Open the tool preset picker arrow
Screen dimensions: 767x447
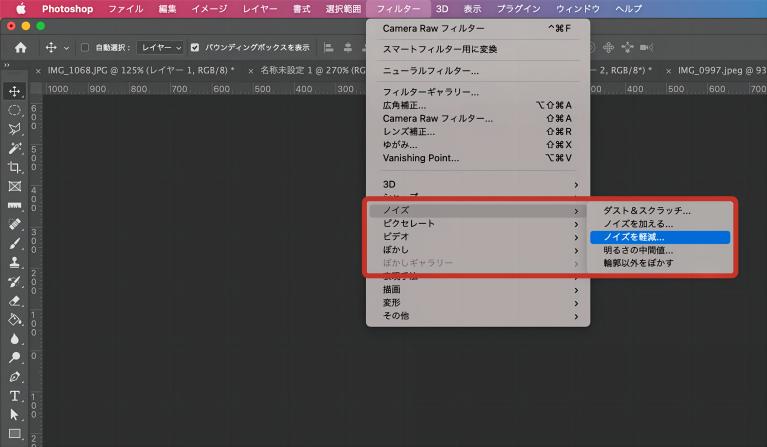click(67, 48)
